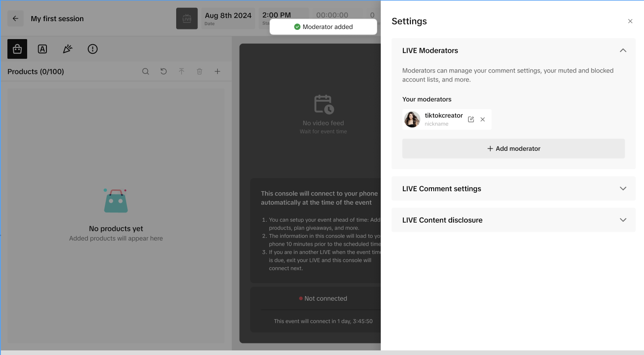Click the move-to-top arrow icon

coord(181,72)
